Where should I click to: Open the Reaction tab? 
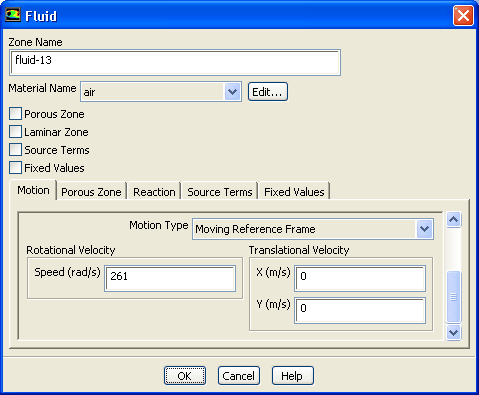click(154, 192)
